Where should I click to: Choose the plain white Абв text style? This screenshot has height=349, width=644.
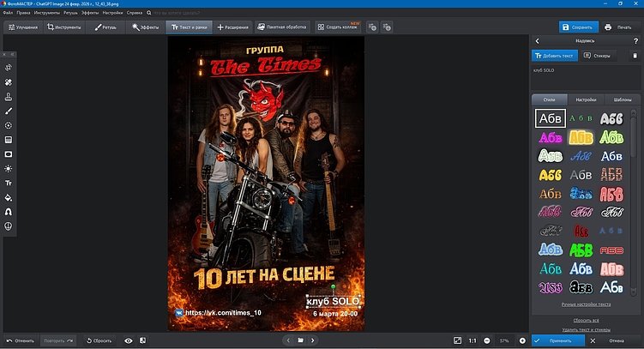coord(550,118)
